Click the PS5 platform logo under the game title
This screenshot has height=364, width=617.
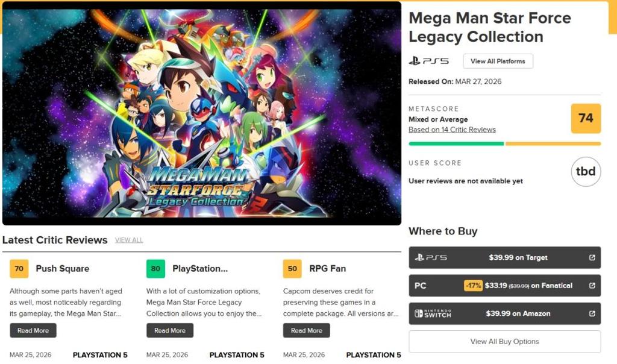point(429,61)
